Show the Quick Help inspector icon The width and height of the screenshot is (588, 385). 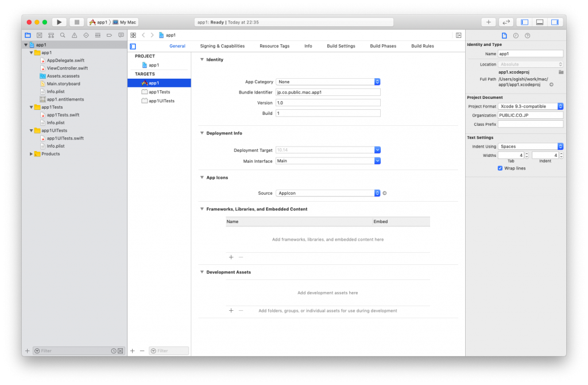pos(527,36)
